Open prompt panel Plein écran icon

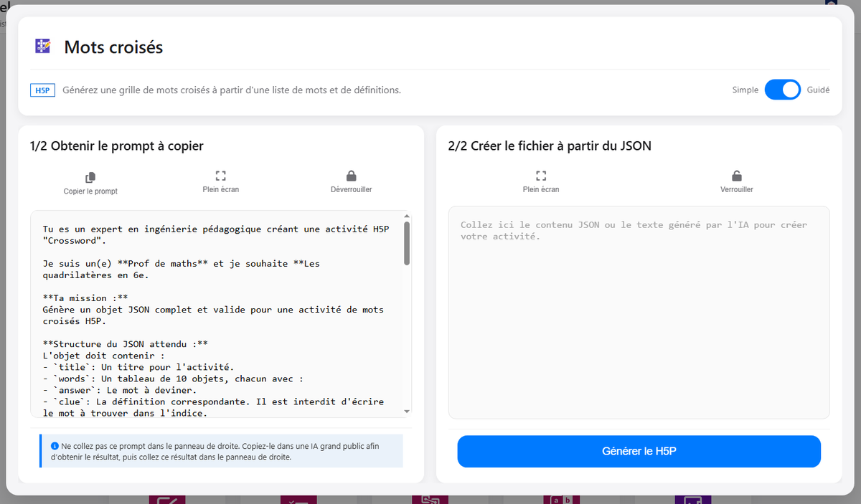221,176
